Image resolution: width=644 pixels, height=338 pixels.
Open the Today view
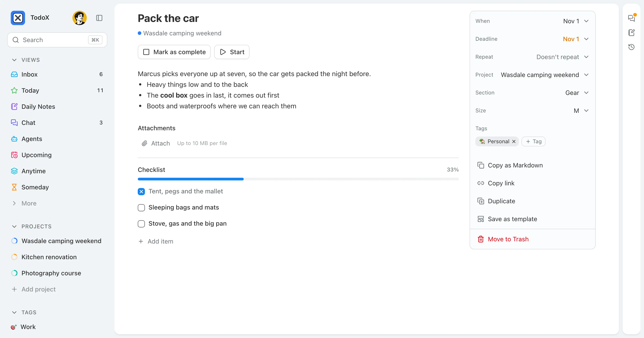click(x=57, y=90)
